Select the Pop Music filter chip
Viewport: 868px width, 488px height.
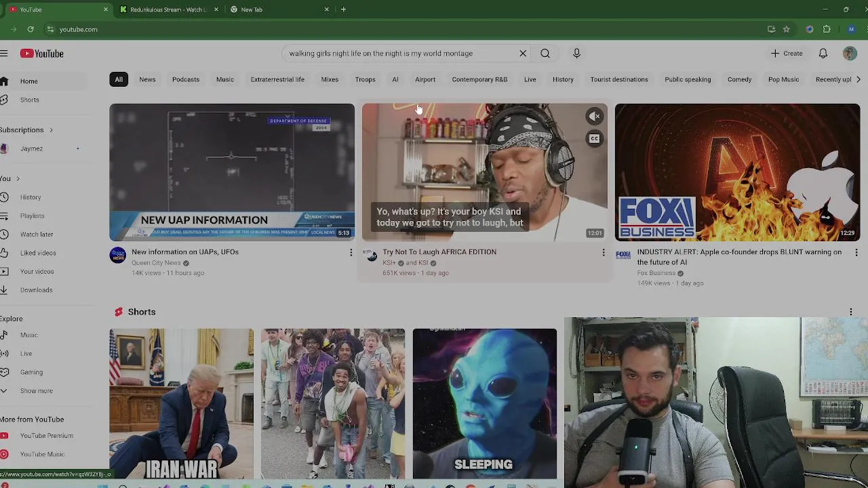click(783, 79)
